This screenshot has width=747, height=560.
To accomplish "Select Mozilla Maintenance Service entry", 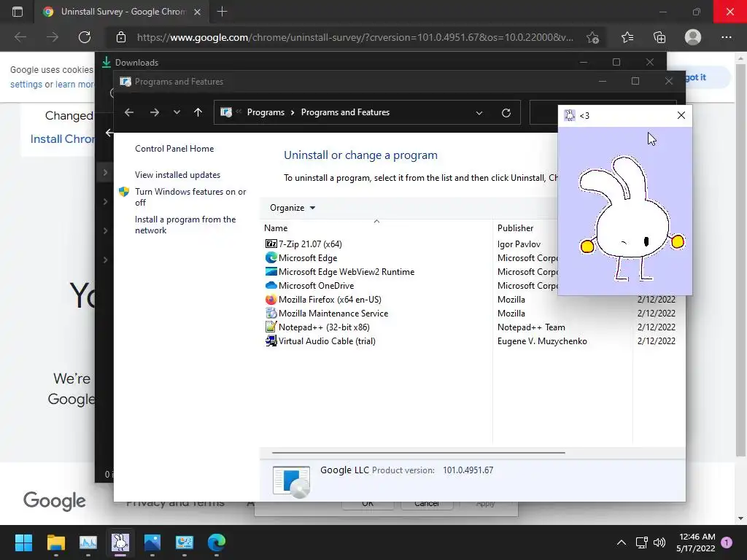I will [333, 313].
